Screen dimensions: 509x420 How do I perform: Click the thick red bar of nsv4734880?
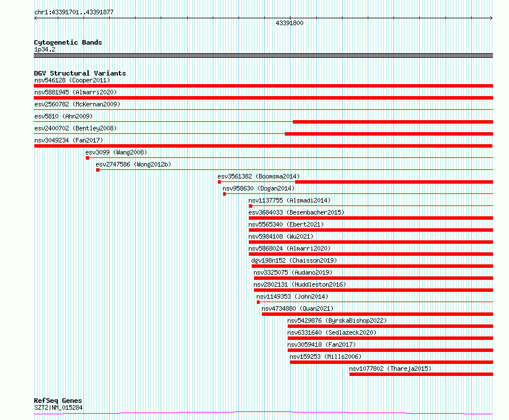click(377, 314)
